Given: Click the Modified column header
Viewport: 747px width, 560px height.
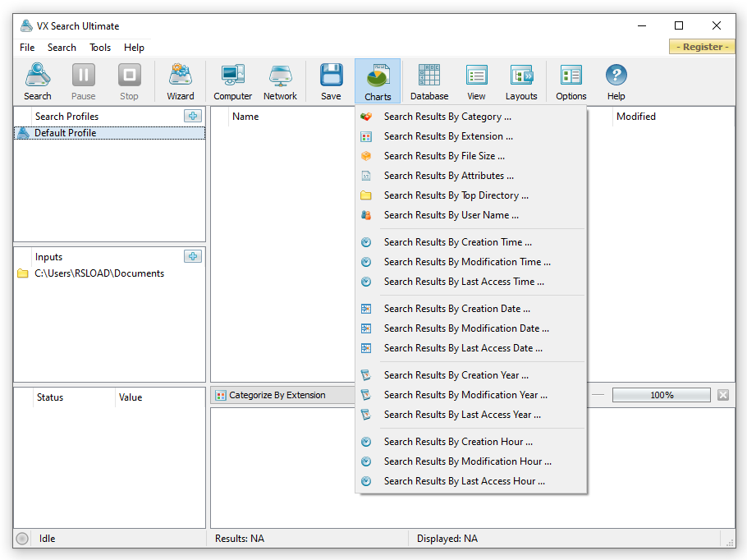Looking at the screenshot, I should pyautogui.click(x=636, y=117).
